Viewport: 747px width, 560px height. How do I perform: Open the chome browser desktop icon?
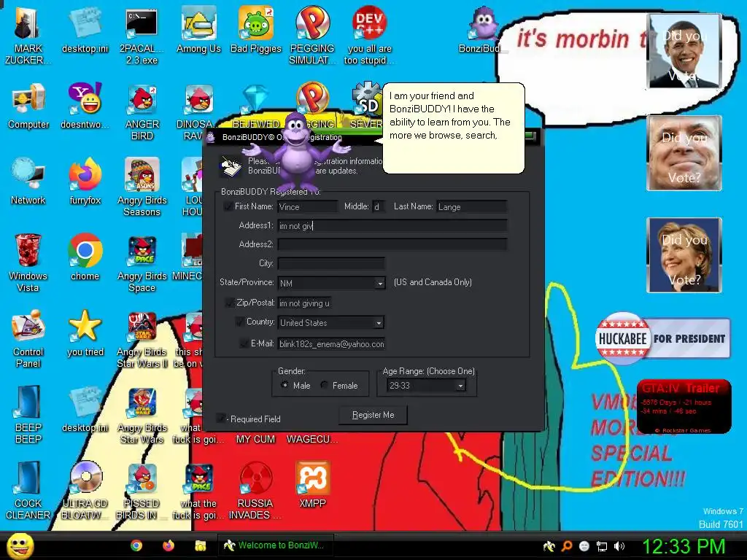click(85, 257)
